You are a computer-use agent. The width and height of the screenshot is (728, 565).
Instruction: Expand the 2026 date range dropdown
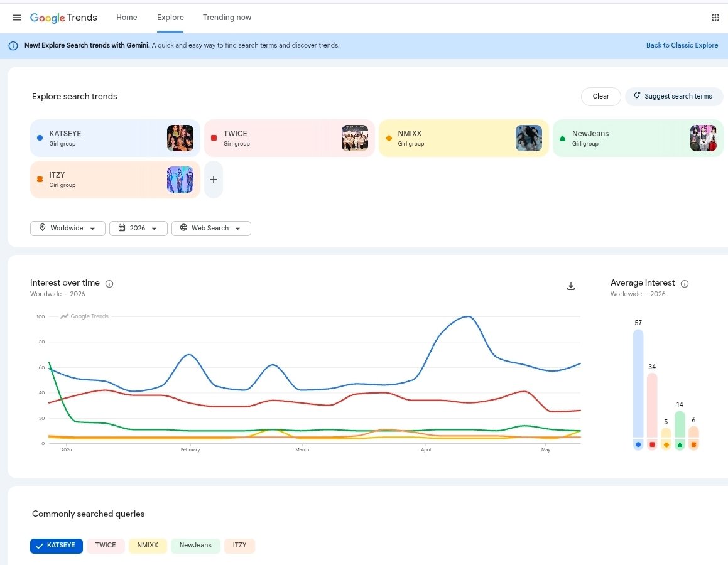click(x=138, y=229)
